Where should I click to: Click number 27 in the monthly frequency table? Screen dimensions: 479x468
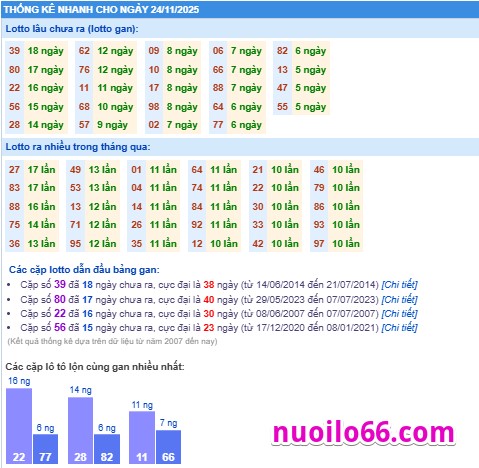[14, 170]
